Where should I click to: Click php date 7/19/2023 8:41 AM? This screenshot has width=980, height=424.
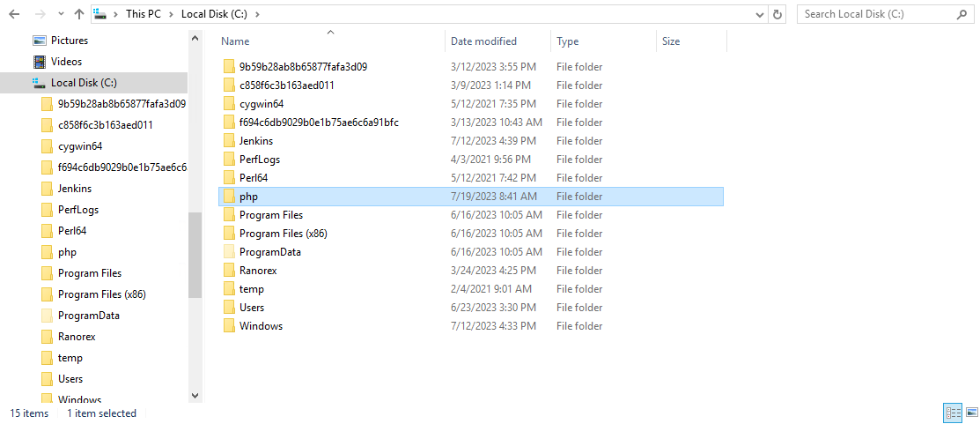[x=493, y=197]
